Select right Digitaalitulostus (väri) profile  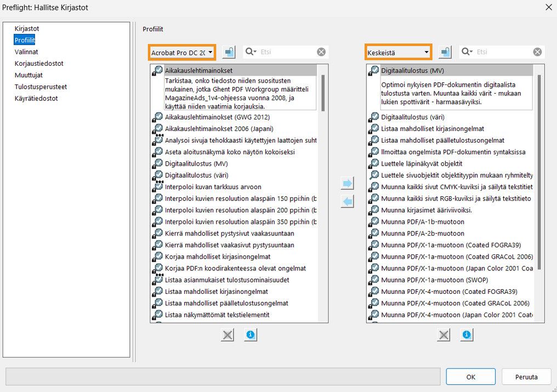(412, 117)
